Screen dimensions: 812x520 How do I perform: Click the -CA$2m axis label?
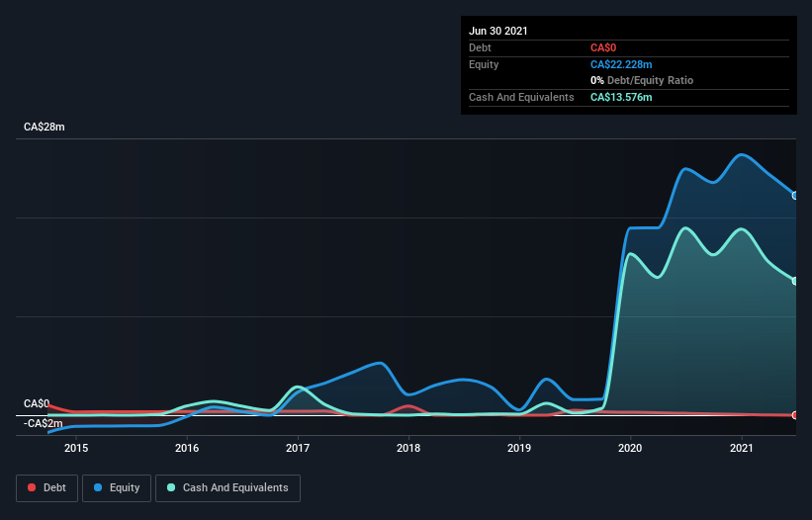pos(43,424)
